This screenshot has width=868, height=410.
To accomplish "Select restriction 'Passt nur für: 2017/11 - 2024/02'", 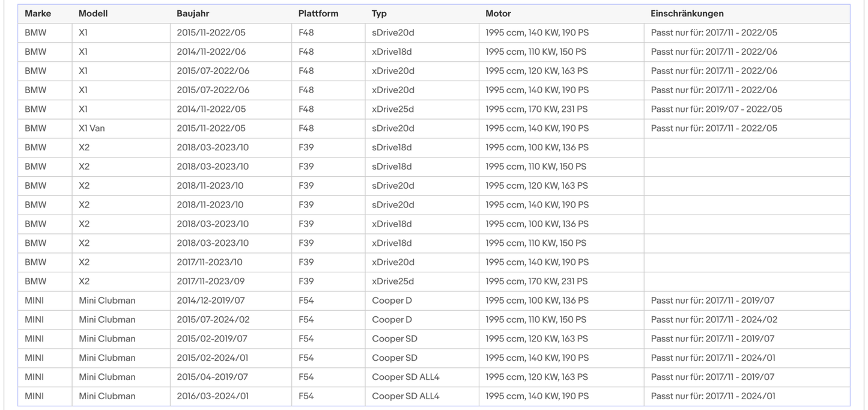I will click(714, 319).
